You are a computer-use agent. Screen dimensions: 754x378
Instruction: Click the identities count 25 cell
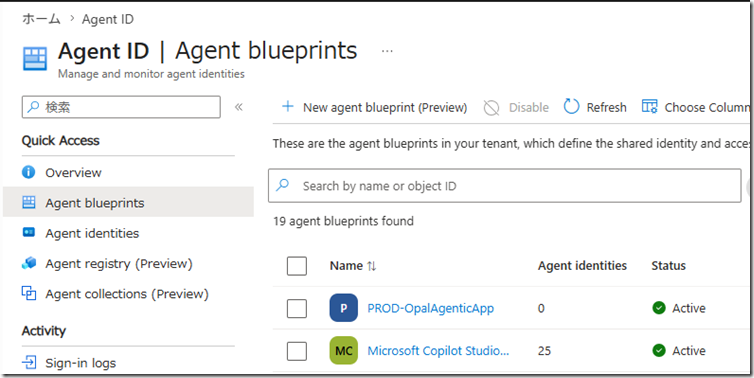pos(544,351)
